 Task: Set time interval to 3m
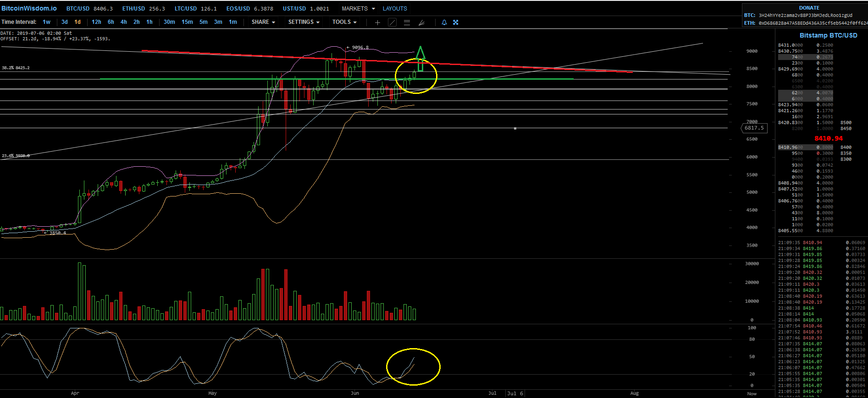tap(218, 22)
